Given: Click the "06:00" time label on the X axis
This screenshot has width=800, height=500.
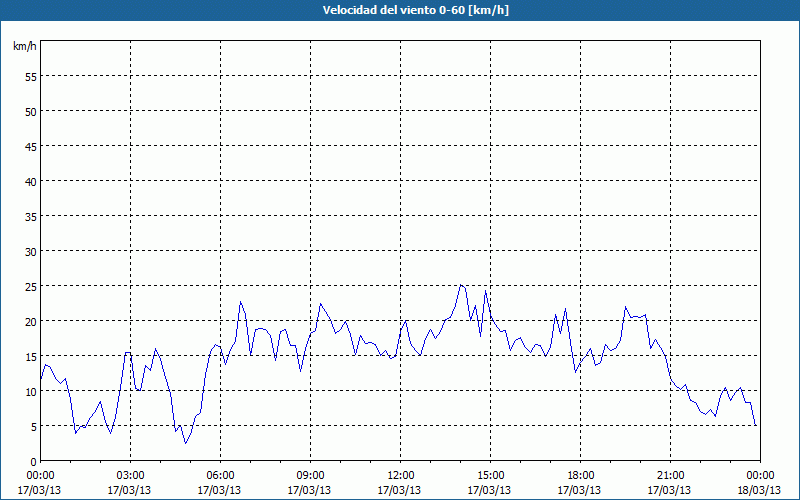Looking at the screenshot, I should [x=220, y=476].
